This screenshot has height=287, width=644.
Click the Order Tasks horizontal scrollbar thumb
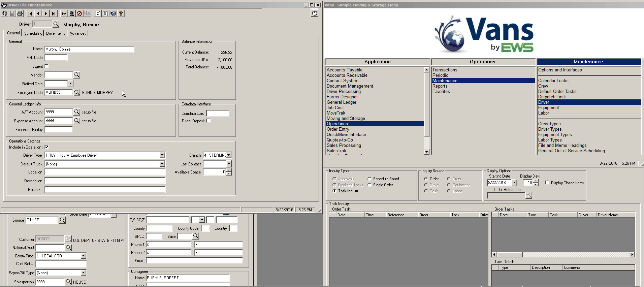pos(510,255)
